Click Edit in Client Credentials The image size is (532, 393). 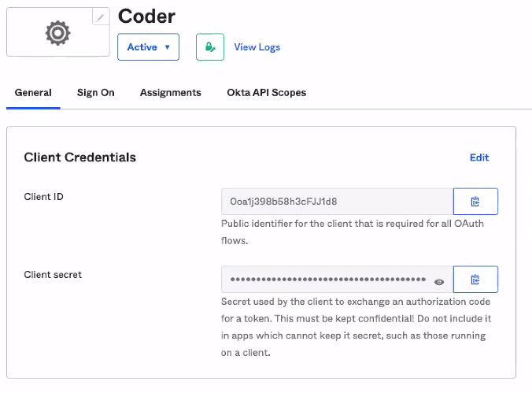479,158
